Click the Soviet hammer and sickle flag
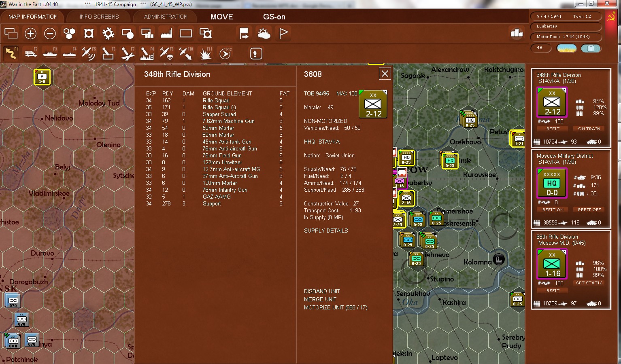Image resolution: width=621 pixels, height=364 pixels. point(611,17)
